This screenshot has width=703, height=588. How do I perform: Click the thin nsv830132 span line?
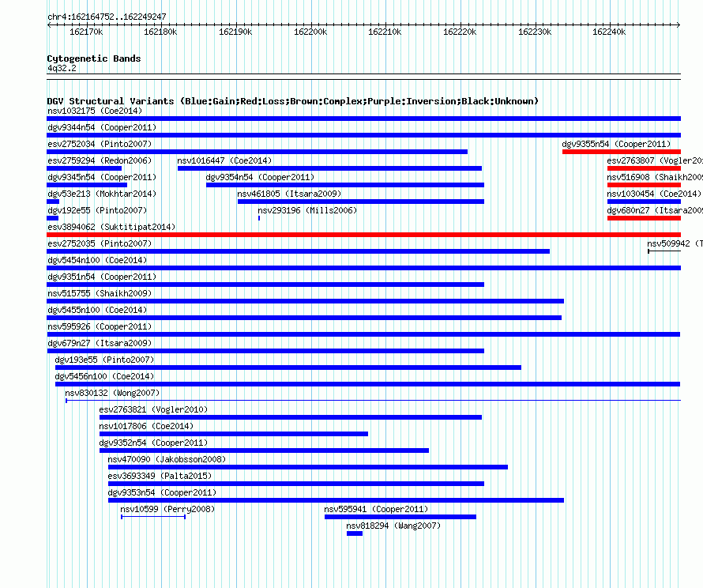pos(373,400)
